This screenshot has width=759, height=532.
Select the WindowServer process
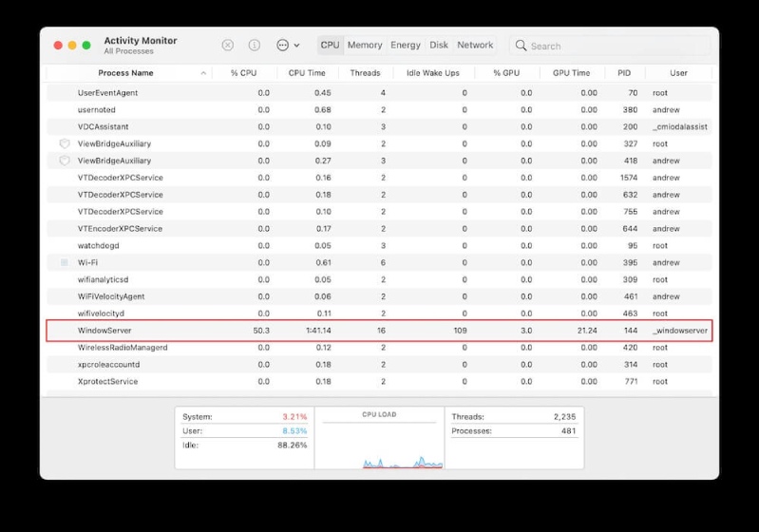(379, 331)
